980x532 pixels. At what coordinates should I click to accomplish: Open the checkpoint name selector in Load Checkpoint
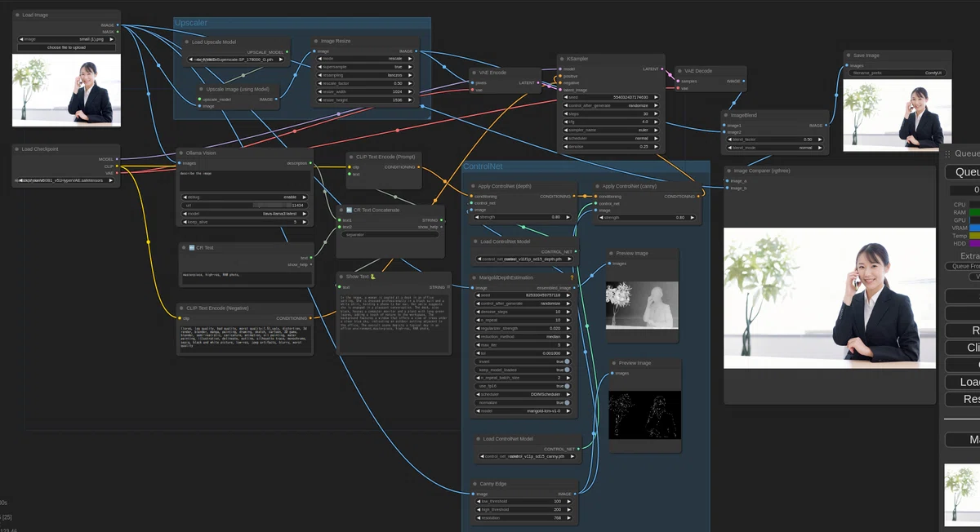pyautogui.click(x=66, y=180)
